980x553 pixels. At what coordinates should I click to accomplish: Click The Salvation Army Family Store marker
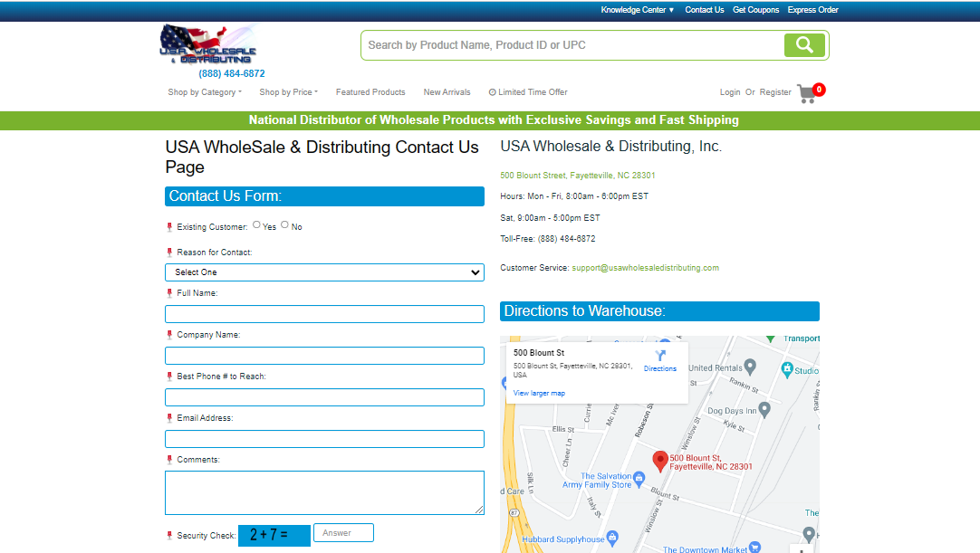tap(639, 480)
